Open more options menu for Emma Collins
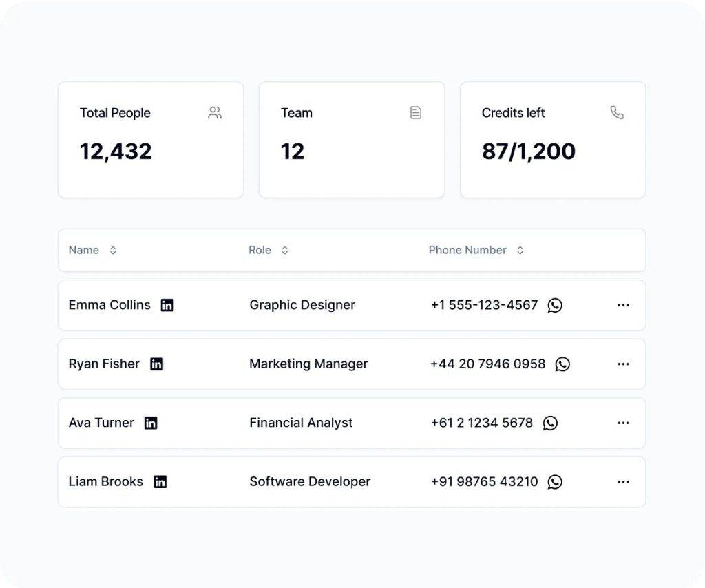Screen dimensions: 705x588 coord(623,305)
